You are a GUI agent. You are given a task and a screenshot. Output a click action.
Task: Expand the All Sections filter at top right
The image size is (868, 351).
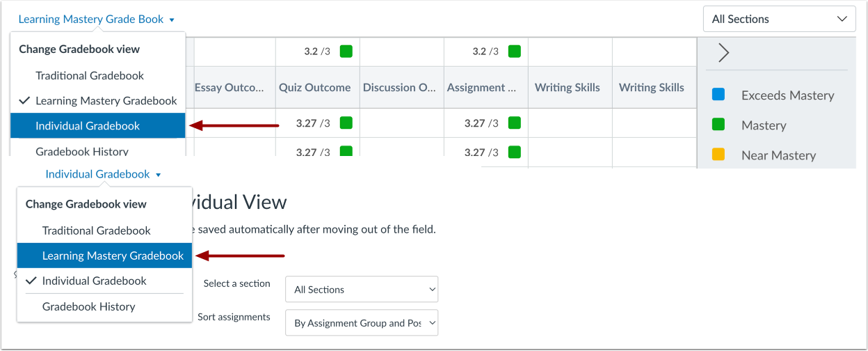(x=779, y=19)
